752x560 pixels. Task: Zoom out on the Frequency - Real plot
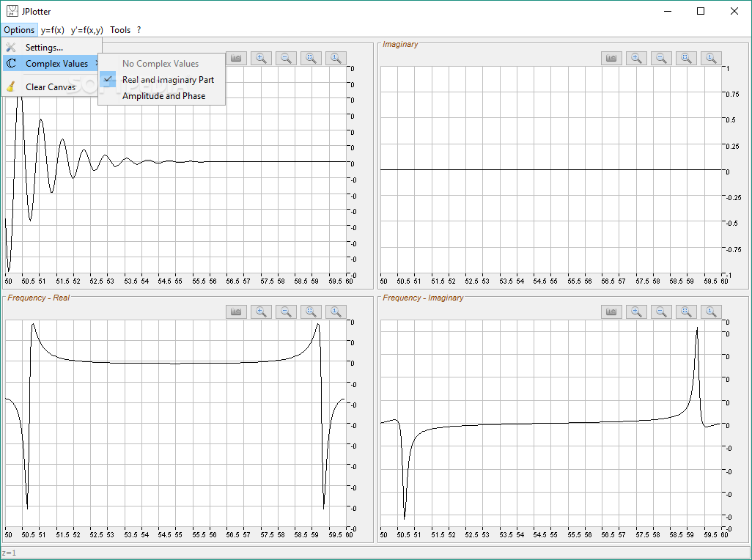click(286, 312)
